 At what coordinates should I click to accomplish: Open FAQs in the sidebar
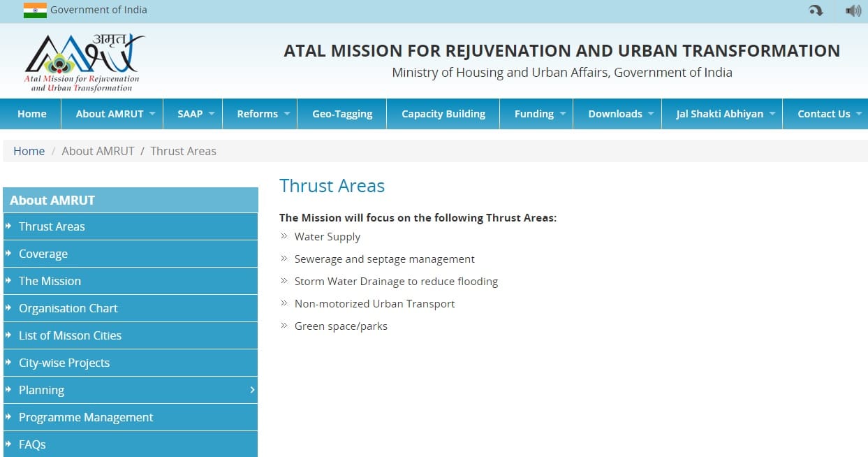(131, 444)
